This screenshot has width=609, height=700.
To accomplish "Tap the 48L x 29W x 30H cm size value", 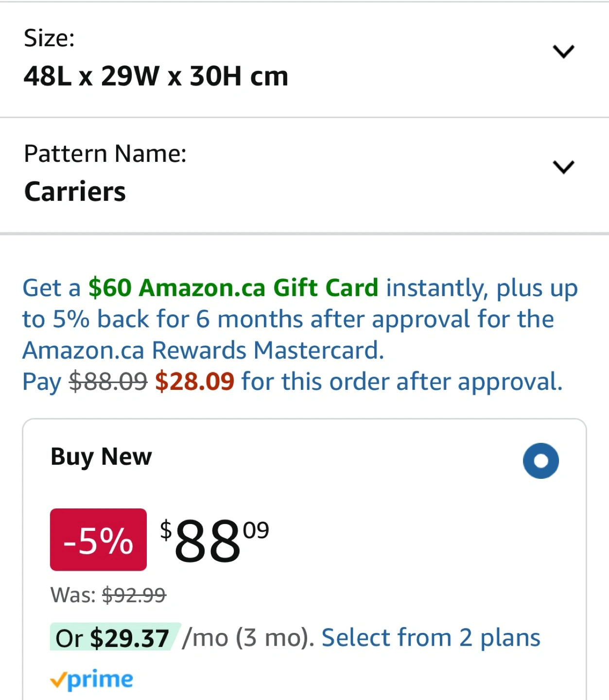I will point(156,76).
